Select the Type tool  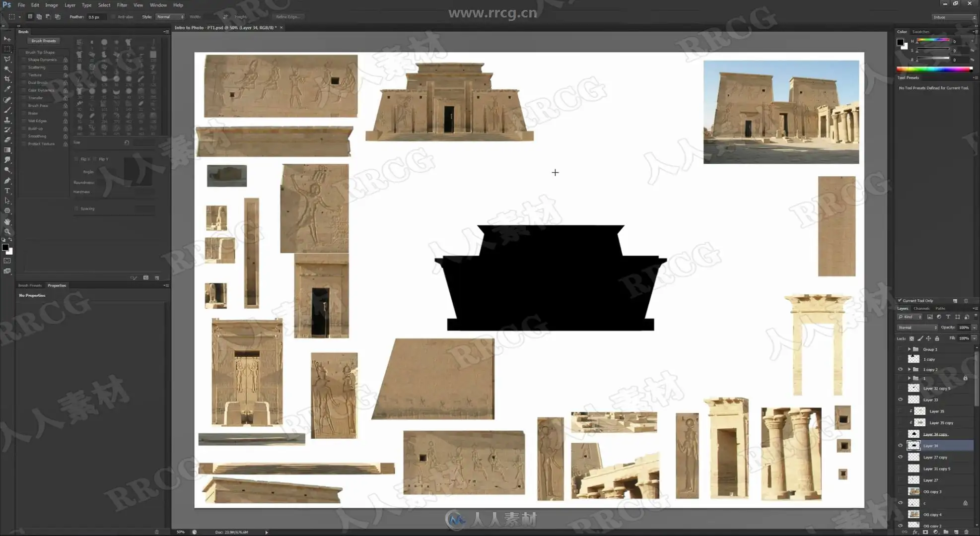click(7, 191)
